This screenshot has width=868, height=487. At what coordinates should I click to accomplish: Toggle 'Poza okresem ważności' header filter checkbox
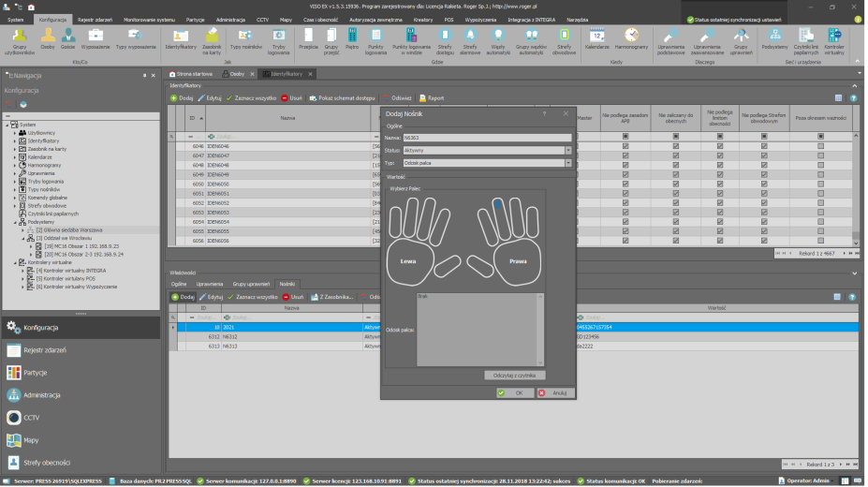tap(820, 137)
